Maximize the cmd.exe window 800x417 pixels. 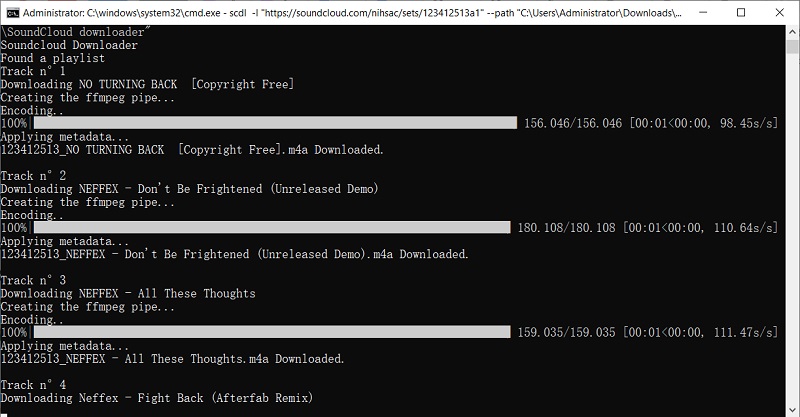pyautogui.click(x=741, y=14)
